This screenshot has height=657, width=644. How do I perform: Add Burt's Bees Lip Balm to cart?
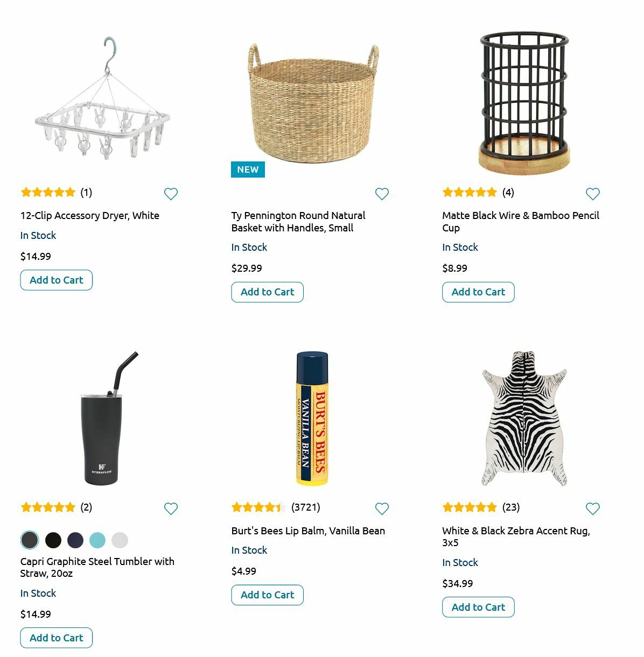(267, 595)
